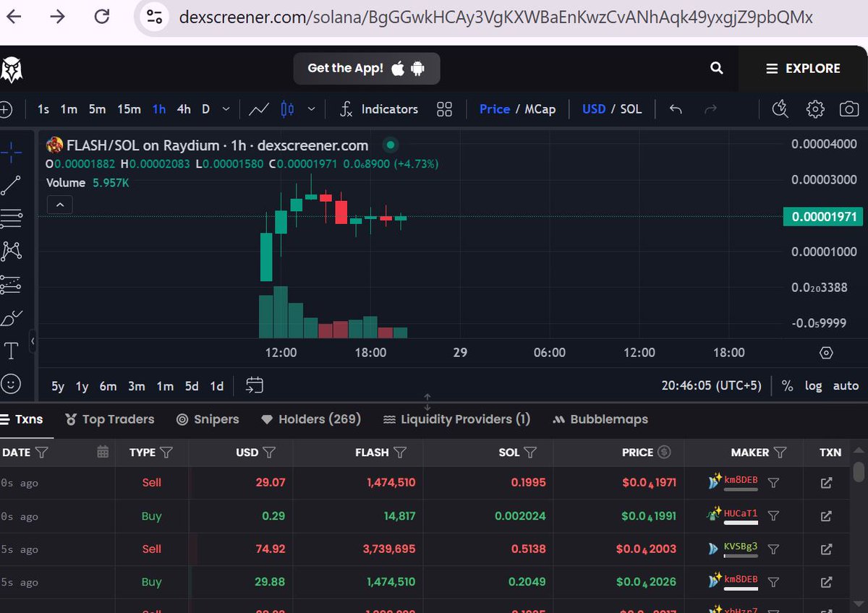Toggle auto scale on chart

coord(846,386)
